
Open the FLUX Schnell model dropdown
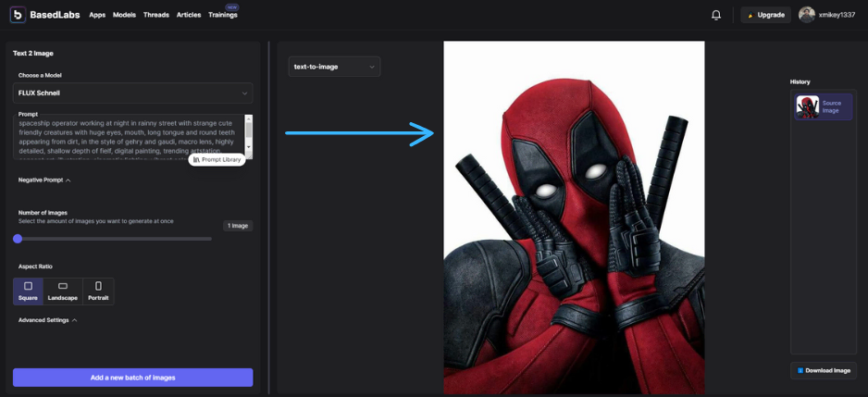point(132,93)
